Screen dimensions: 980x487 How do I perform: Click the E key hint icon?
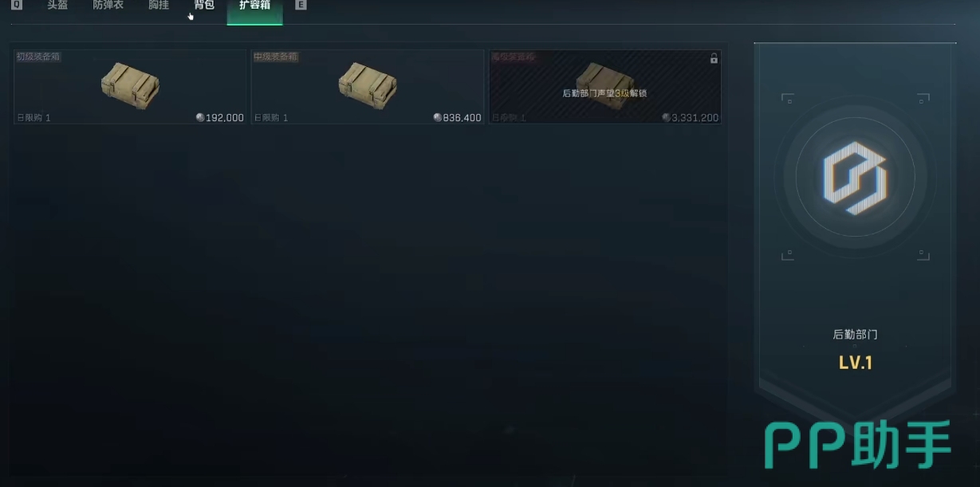[301, 5]
